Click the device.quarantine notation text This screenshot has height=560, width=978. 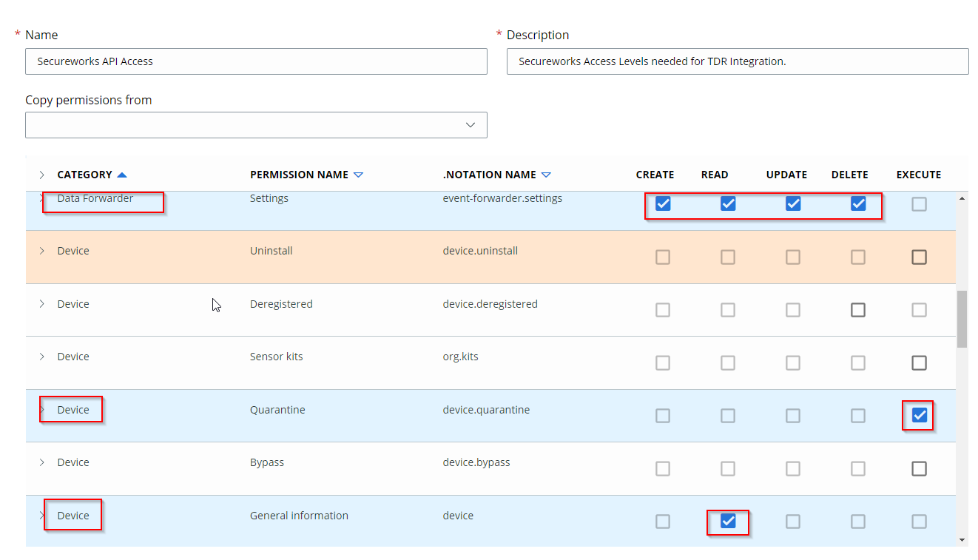(486, 410)
